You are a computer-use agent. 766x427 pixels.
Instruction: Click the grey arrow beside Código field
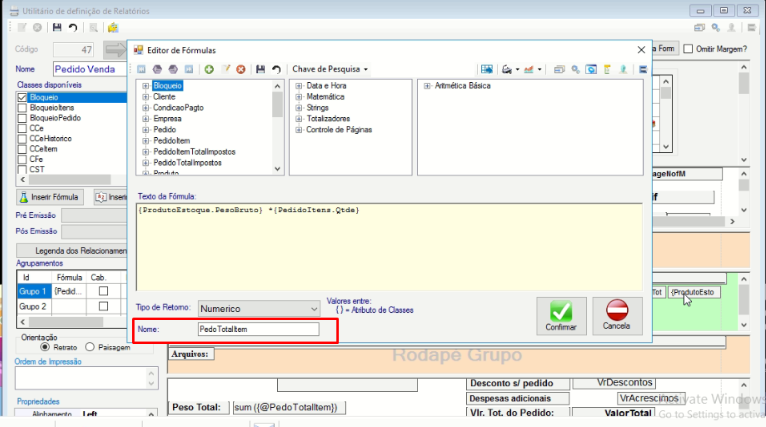(115, 49)
